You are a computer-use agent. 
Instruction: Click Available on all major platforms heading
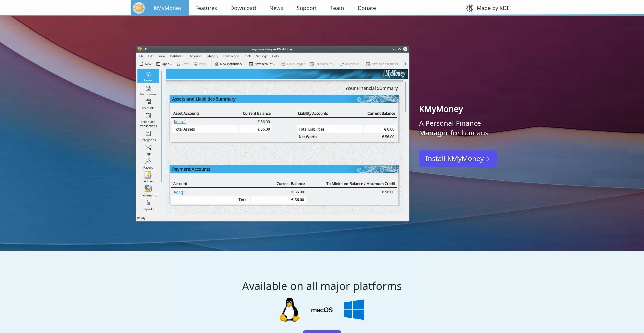click(x=322, y=286)
